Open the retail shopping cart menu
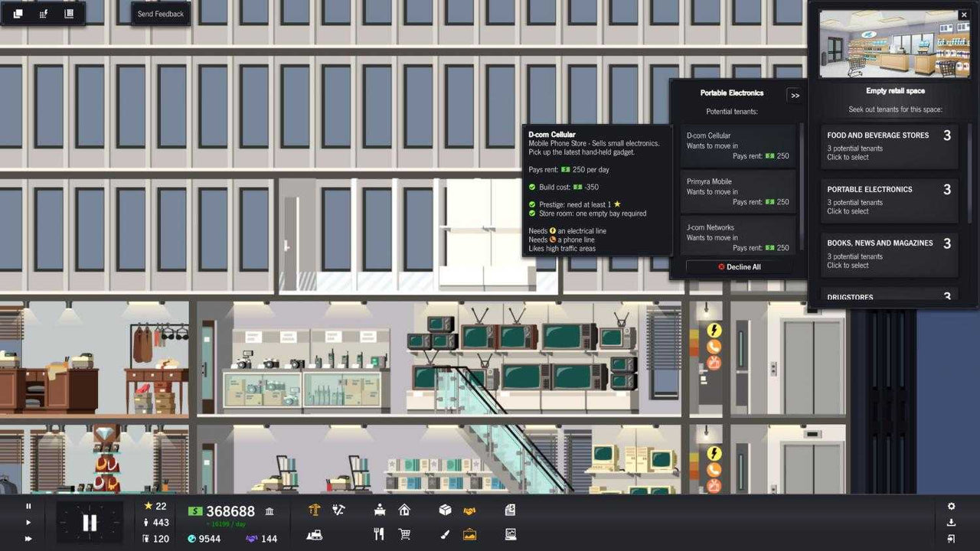980x551 pixels. (x=405, y=533)
